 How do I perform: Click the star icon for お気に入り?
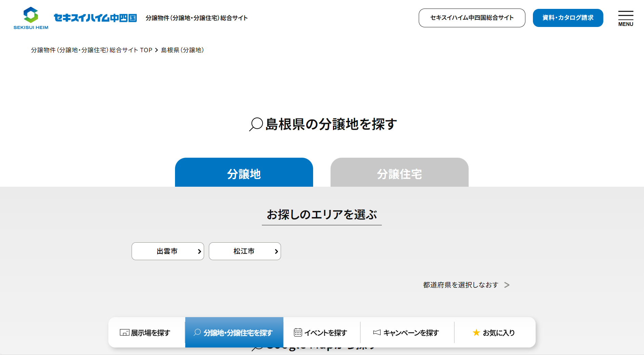coord(476,332)
